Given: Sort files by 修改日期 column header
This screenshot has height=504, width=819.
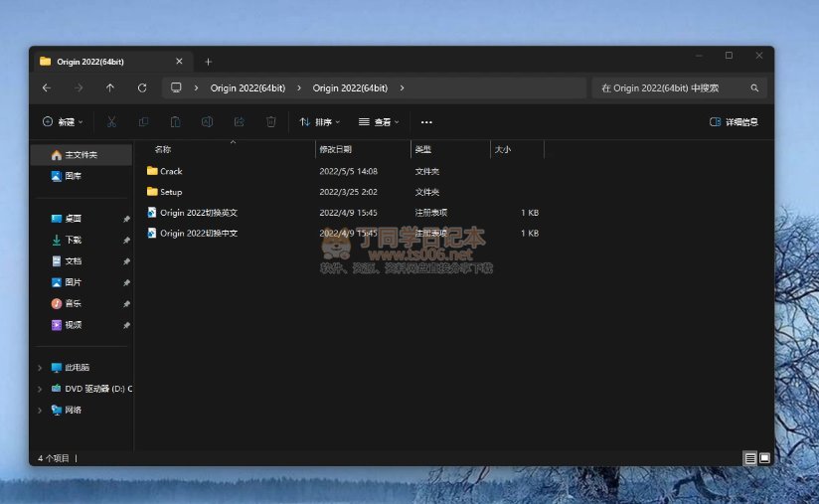Looking at the screenshot, I should (x=335, y=149).
